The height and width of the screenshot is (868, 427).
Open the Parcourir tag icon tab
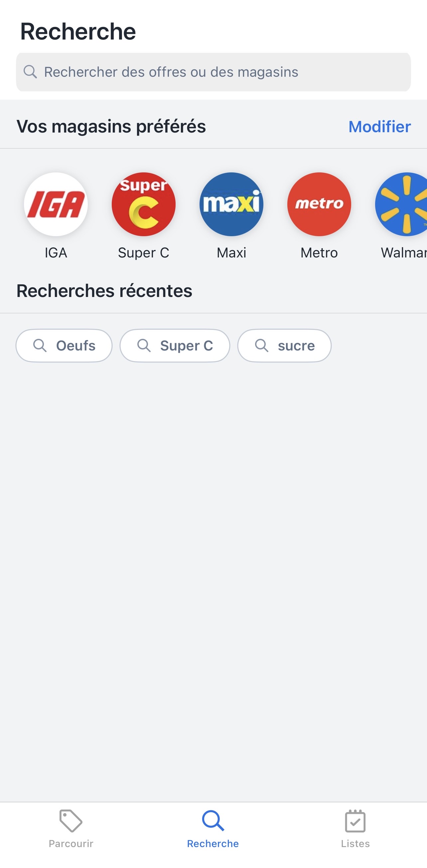pyautogui.click(x=71, y=828)
